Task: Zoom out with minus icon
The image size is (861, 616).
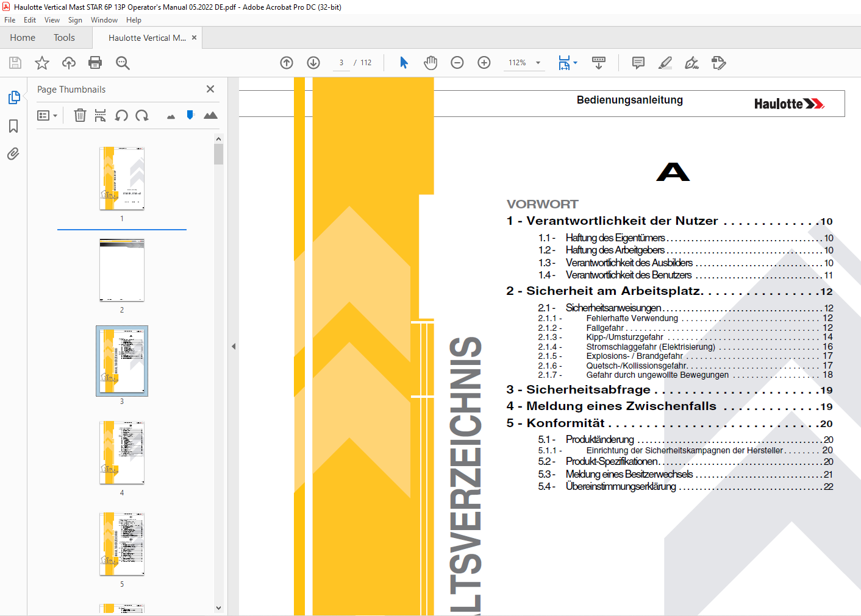Action: coord(457,63)
